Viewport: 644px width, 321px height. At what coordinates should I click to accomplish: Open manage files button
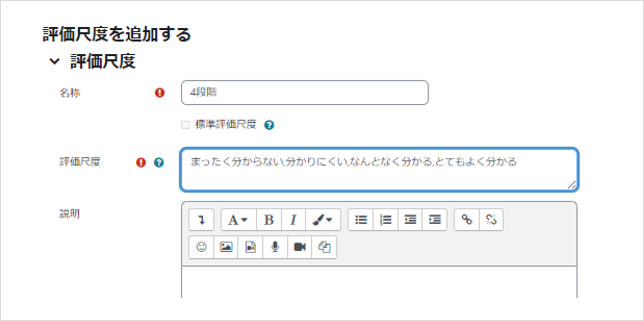324,247
